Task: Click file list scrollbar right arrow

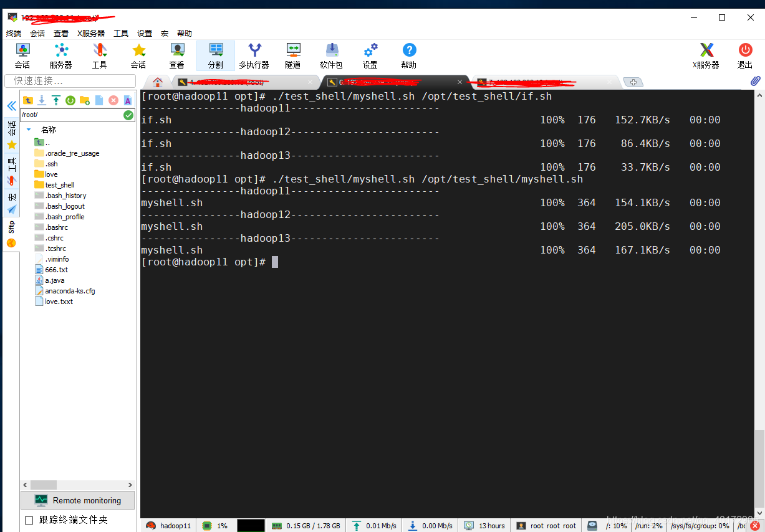Action: [130, 485]
